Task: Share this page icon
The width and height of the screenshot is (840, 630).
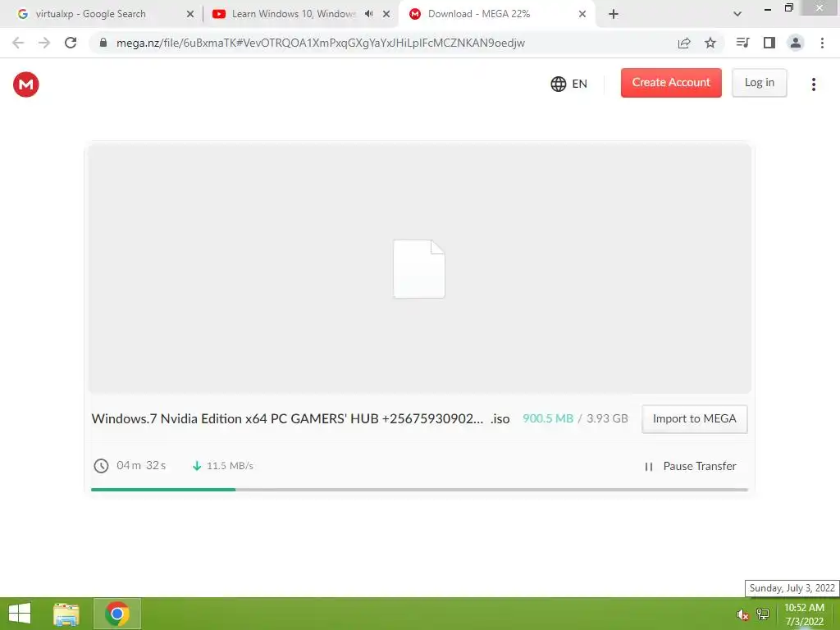Action: pyautogui.click(x=684, y=43)
